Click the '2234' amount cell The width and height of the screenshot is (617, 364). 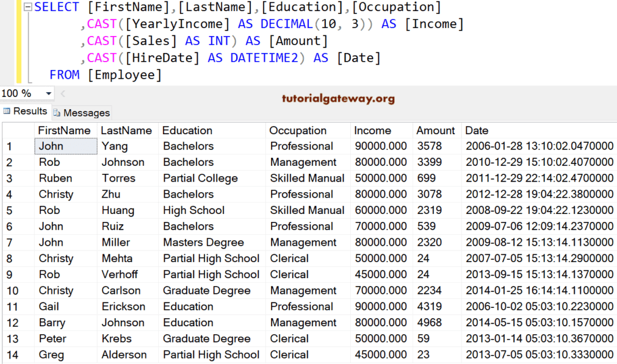pos(437,290)
